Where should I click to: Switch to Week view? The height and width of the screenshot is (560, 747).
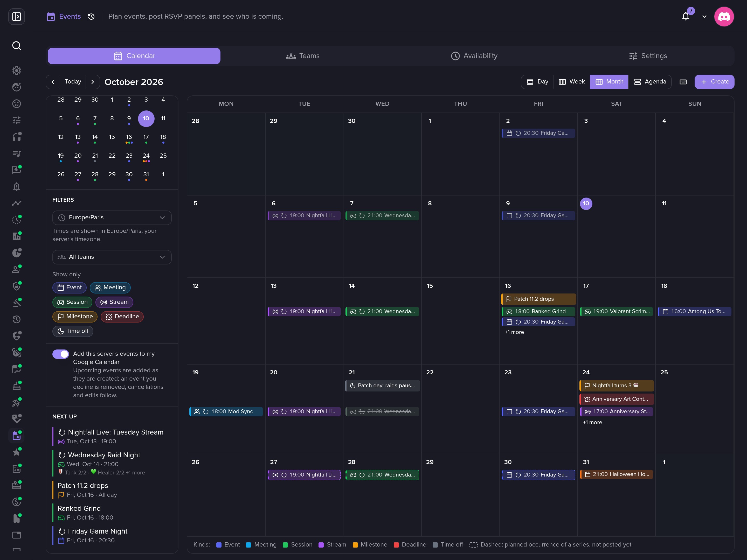click(571, 82)
